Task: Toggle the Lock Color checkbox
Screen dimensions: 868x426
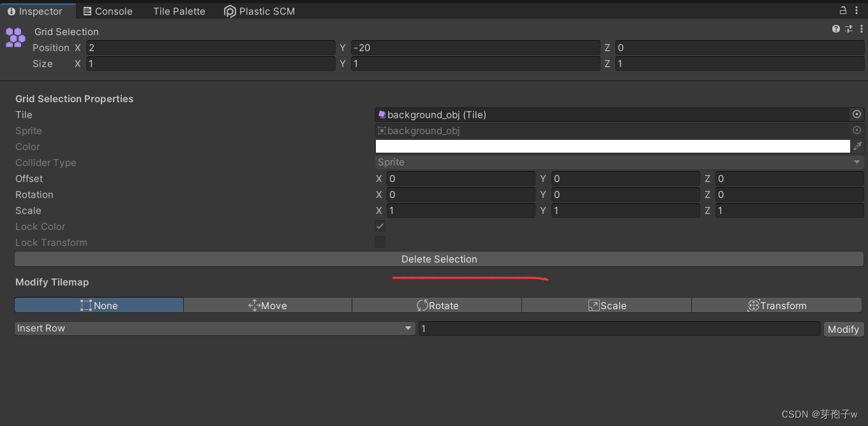Action: [380, 226]
